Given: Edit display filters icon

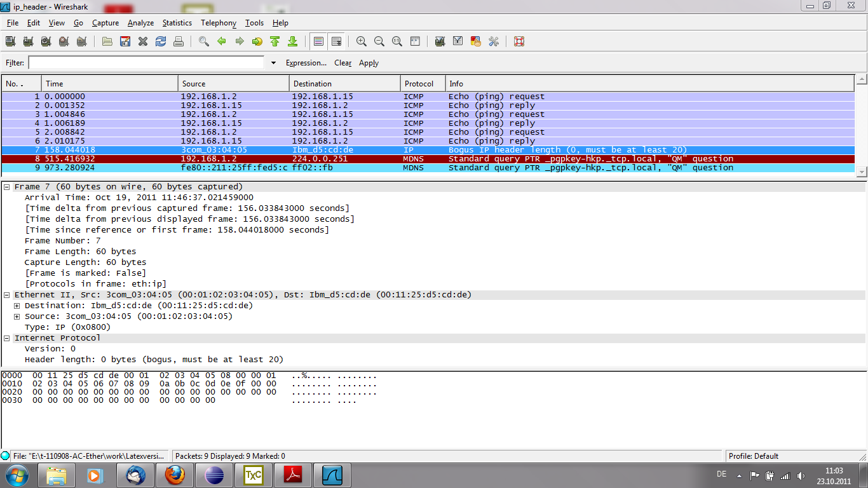Looking at the screenshot, I should pyautogui.click(x=458, y=41).
